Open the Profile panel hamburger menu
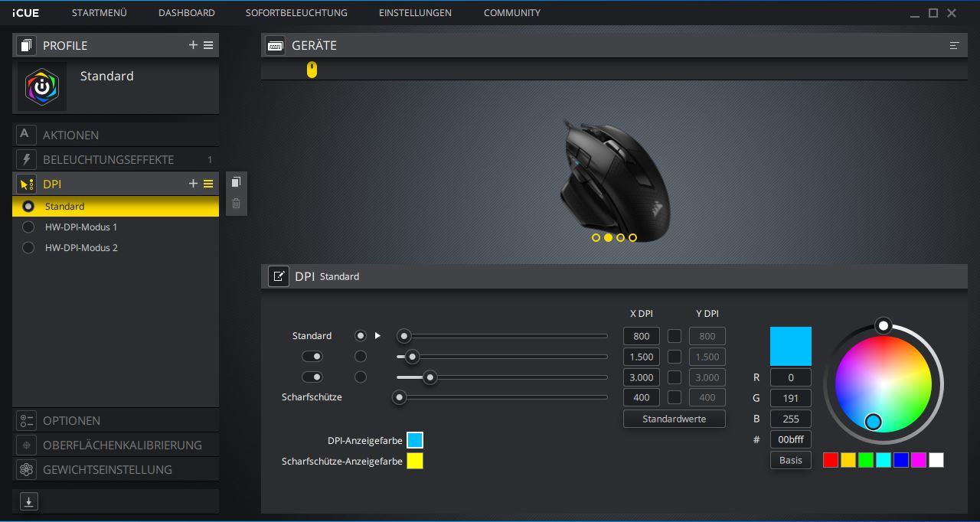The width and height of the screenshot is (980, 522). tap(208, 45)
